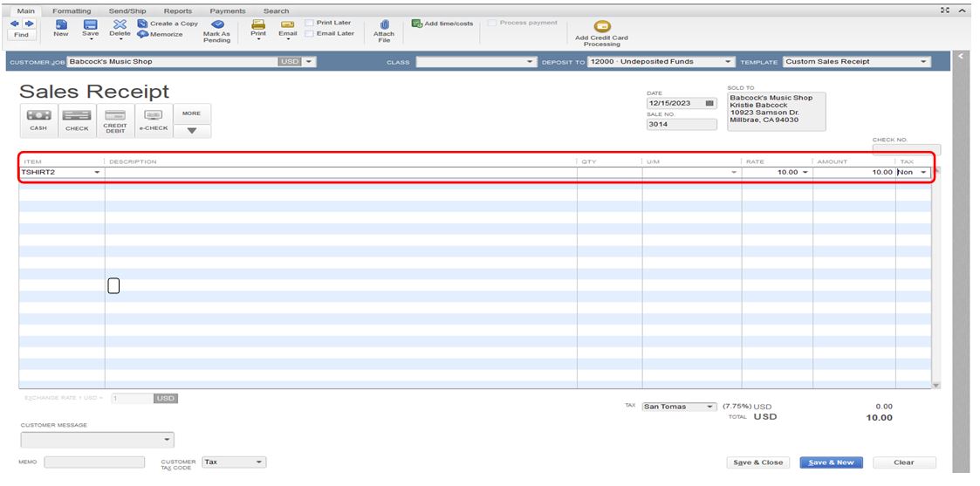
Task: Open the Template dropdown
Action: (x=924, y=62)
